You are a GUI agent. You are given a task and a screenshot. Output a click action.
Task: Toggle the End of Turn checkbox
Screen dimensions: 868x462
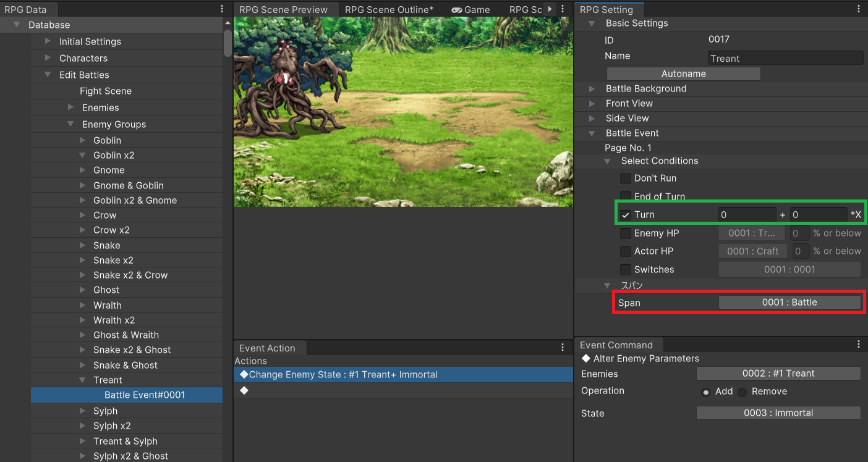click(x=626, y=196)
